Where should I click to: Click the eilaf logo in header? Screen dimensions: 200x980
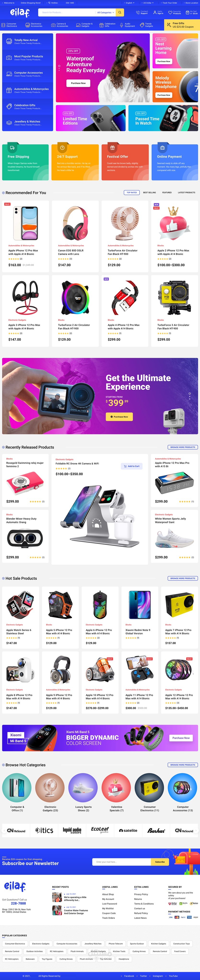click(20, 13)
